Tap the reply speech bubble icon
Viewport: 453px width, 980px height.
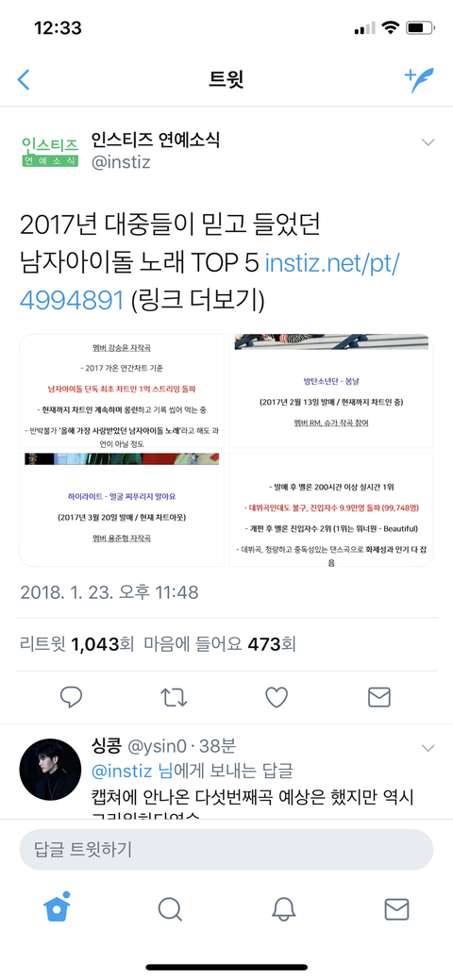pos(72,697)
